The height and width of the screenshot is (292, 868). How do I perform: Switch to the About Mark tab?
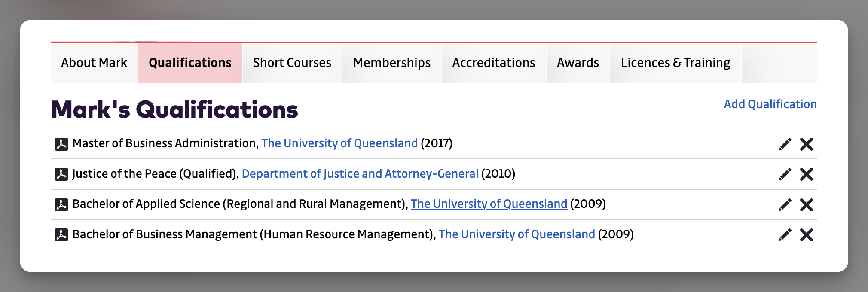tap(94, 63)
